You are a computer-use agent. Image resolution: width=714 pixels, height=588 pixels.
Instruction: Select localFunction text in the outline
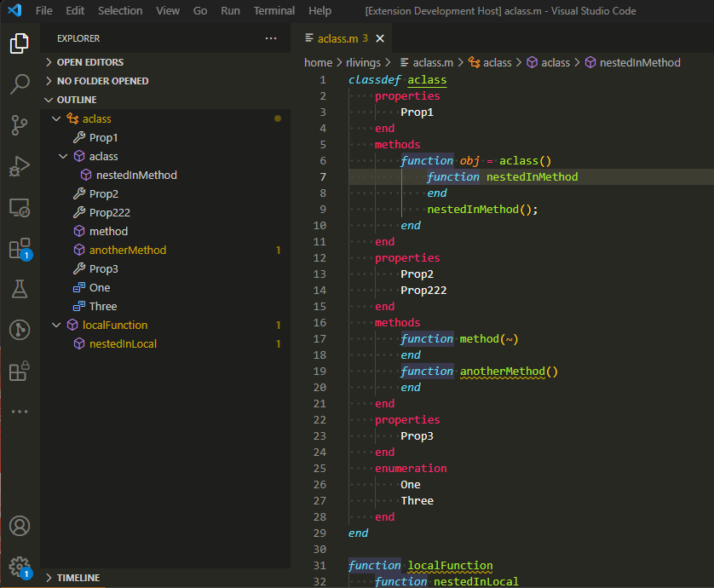coord(115,325)
